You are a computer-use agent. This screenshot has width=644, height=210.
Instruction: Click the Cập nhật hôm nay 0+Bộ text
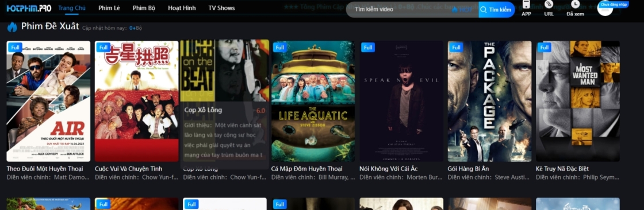click(112, 28)
